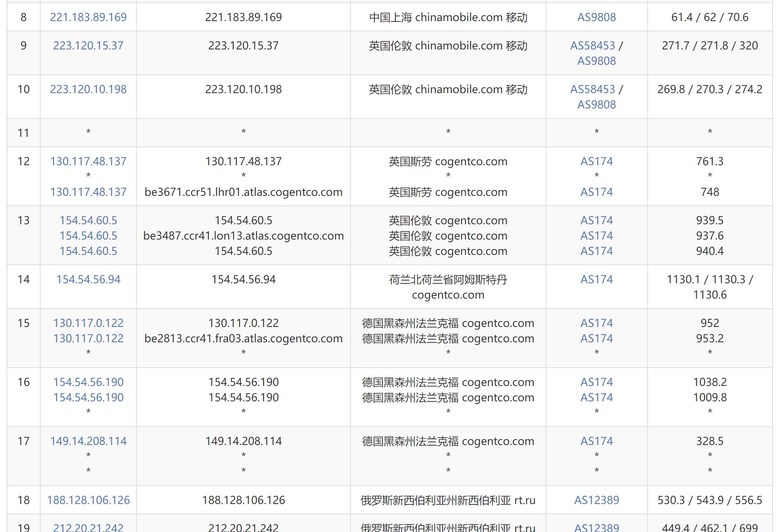Open second 154.54.60.5 link in hop 13
Viewport: 776px width, 532px height.
tap(88, 236)
